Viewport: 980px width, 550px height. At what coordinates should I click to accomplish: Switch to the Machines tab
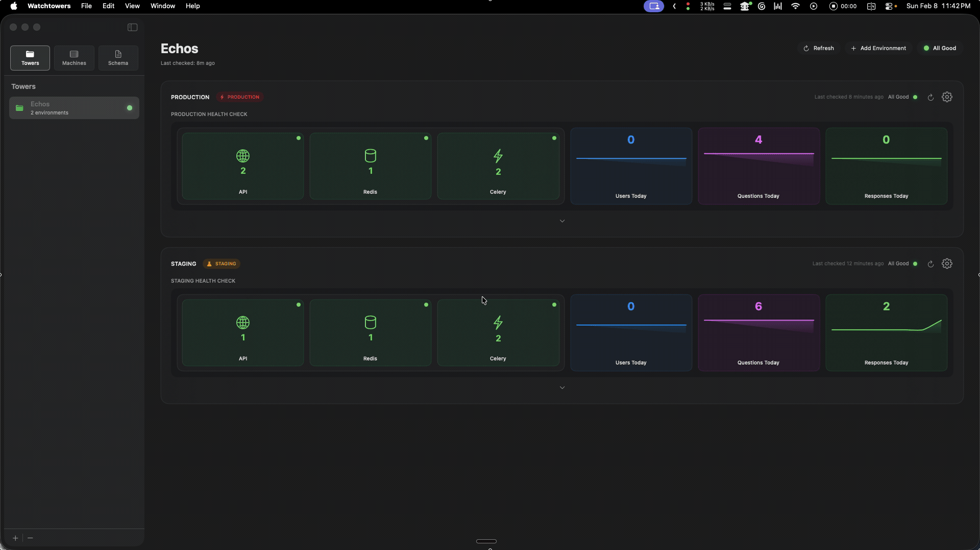74,58
